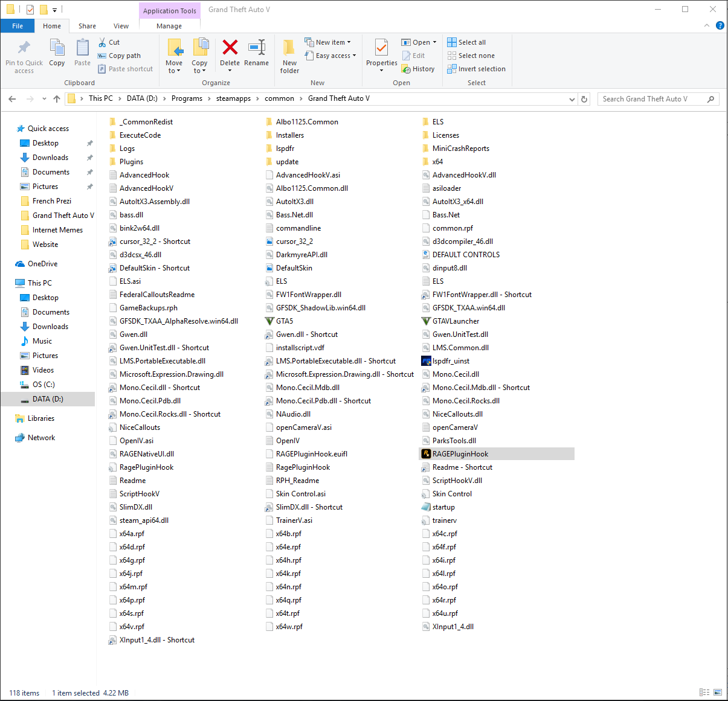Click DATA (D:) in the address path
The width and height of the screenshot is (728, 701).
(x=142, y=98)
